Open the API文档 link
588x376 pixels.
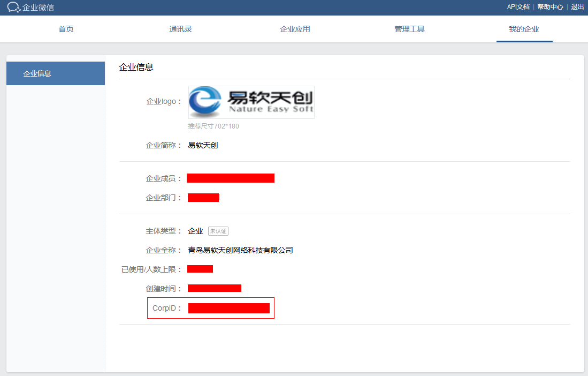pos(518,7)
